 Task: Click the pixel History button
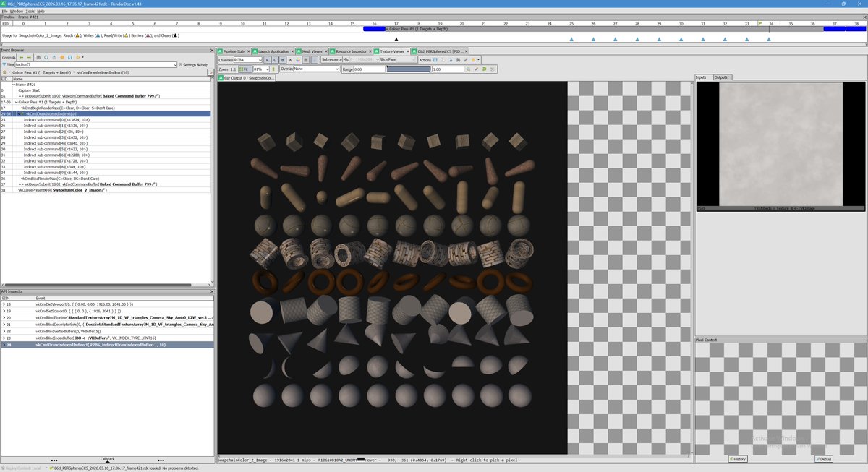[738, 459]
